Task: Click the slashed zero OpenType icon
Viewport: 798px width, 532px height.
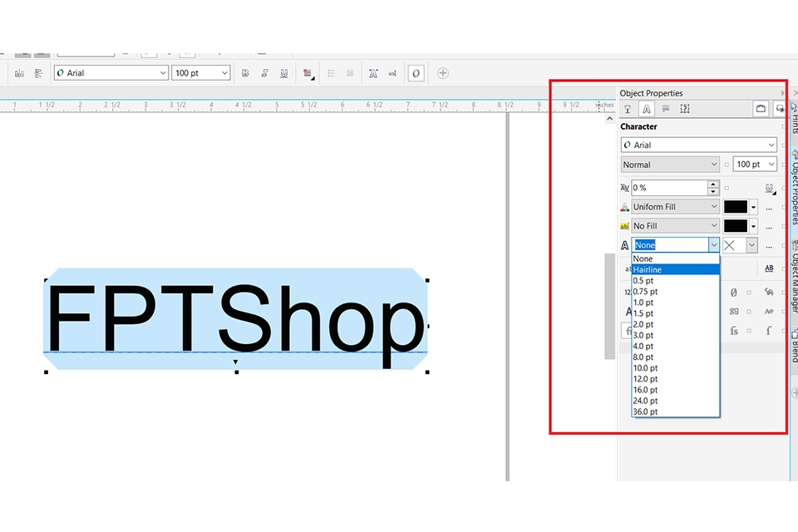Action: coord(733,293)
